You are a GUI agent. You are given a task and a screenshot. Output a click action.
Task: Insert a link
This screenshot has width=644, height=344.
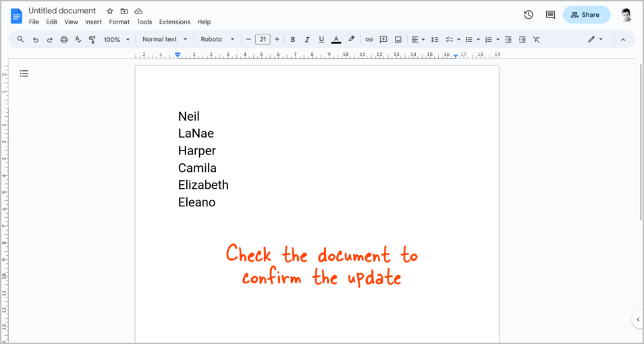(369, 40)
